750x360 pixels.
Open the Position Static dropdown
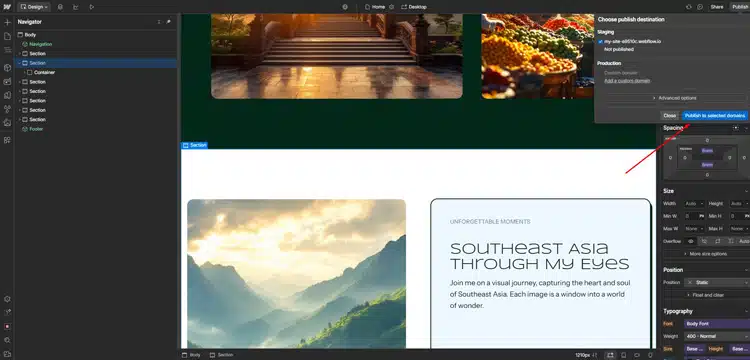[717, 283]
